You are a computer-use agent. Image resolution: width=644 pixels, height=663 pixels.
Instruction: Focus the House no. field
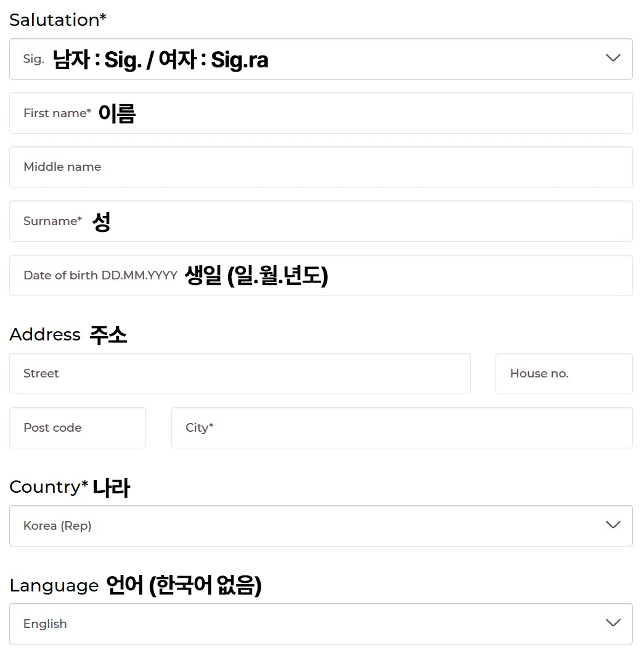click(563, 374)
